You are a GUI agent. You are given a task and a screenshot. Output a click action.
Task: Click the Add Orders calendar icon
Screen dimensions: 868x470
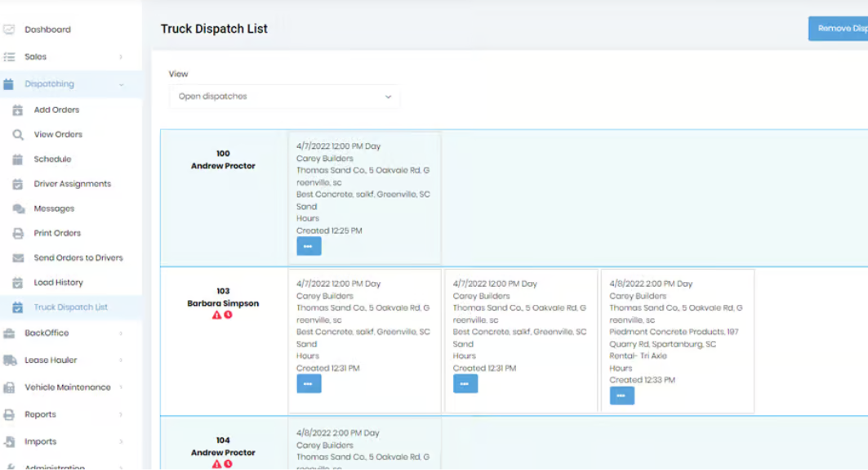pos(18,110)
